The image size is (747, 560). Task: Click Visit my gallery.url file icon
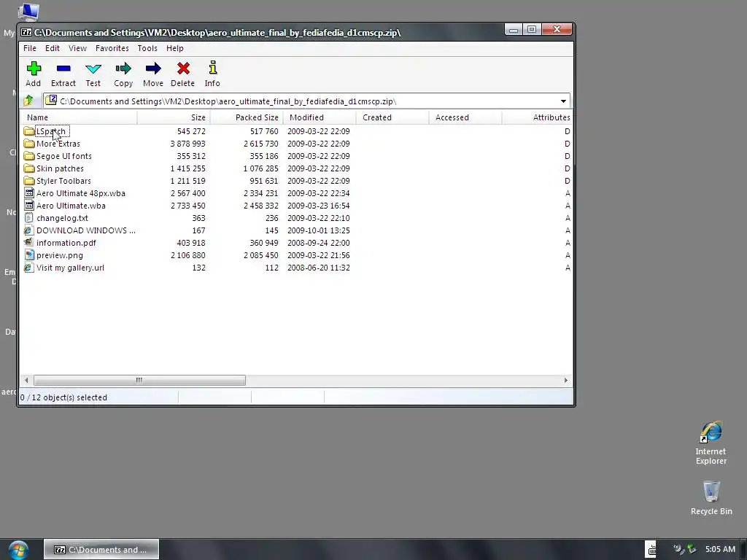[x=29, y=267]
